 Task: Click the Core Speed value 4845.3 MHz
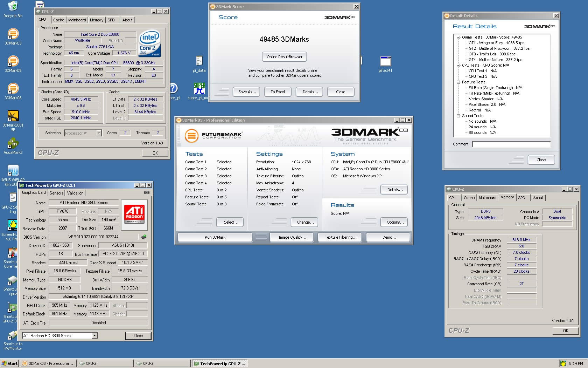coord(81,99)
